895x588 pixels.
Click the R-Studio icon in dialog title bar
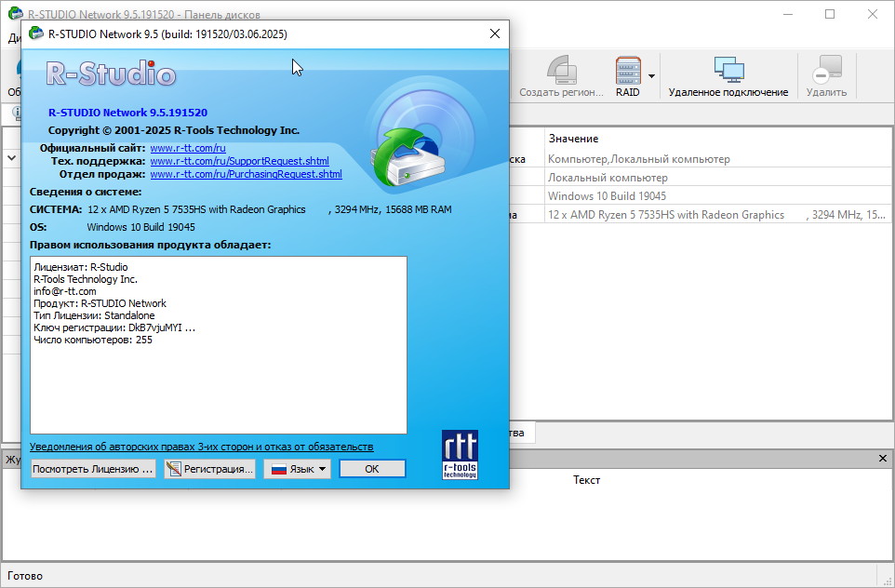tap(36, 33)
